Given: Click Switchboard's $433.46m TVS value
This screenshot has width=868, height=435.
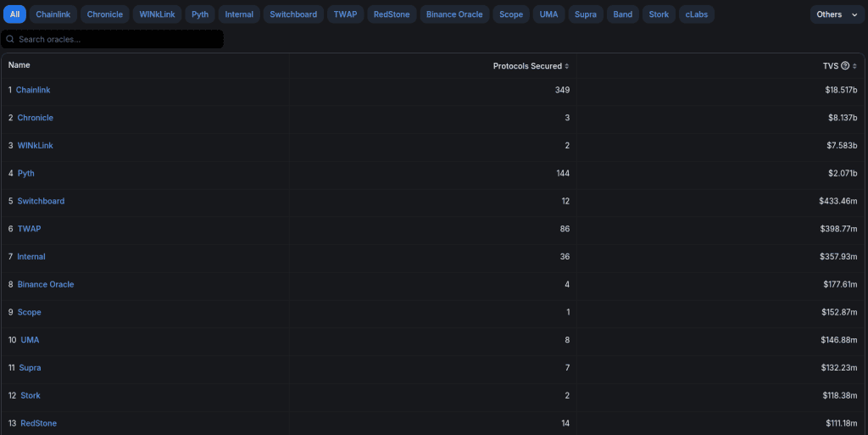Looking at the screenshot, I should coord(838,201).
